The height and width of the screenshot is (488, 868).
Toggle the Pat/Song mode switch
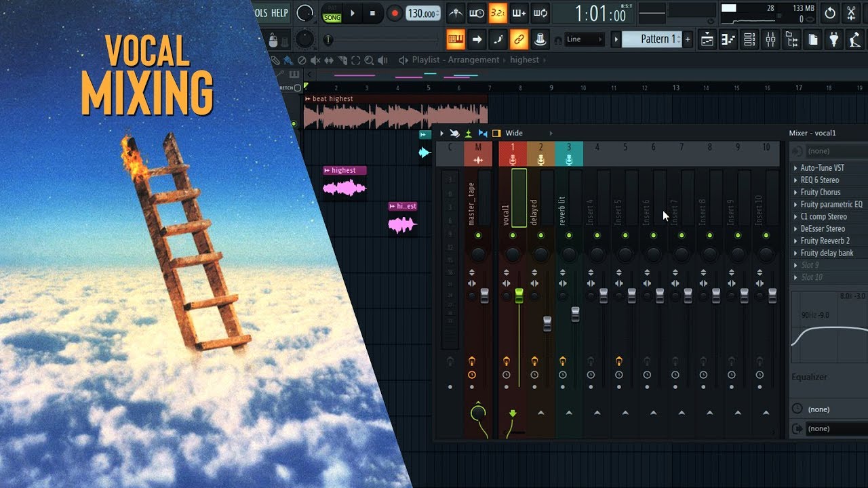click(332, 13)
